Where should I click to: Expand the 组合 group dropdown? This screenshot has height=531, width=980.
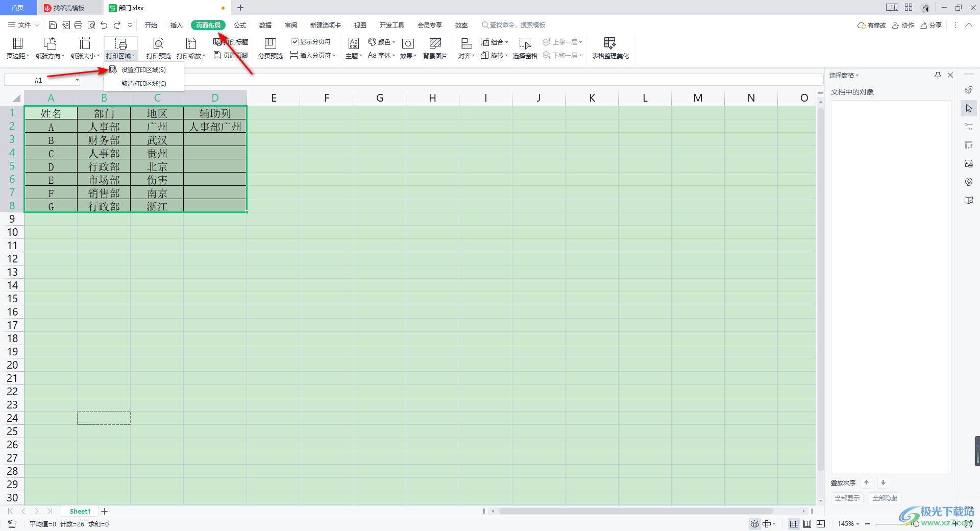click(506, 42)
